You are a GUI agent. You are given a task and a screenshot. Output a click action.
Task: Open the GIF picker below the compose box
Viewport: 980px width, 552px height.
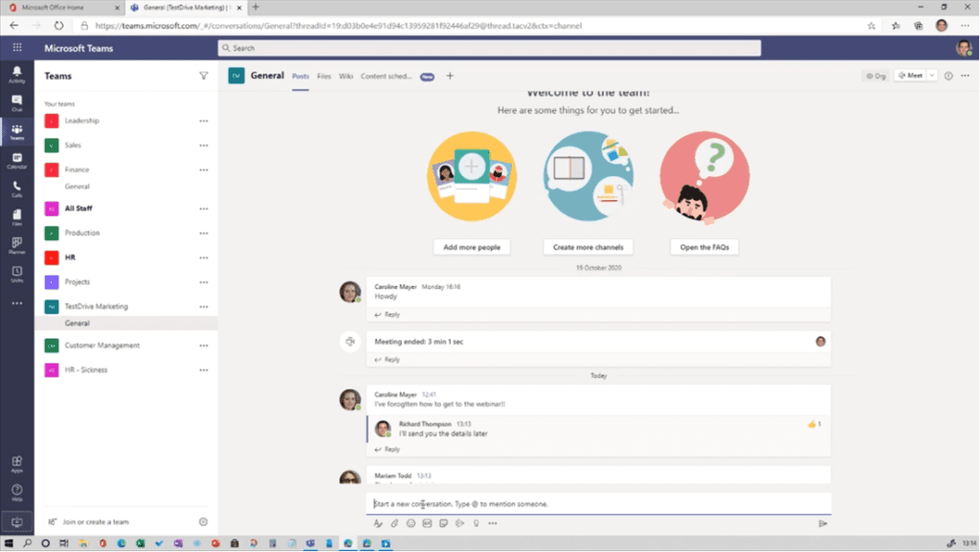(428, 523)
